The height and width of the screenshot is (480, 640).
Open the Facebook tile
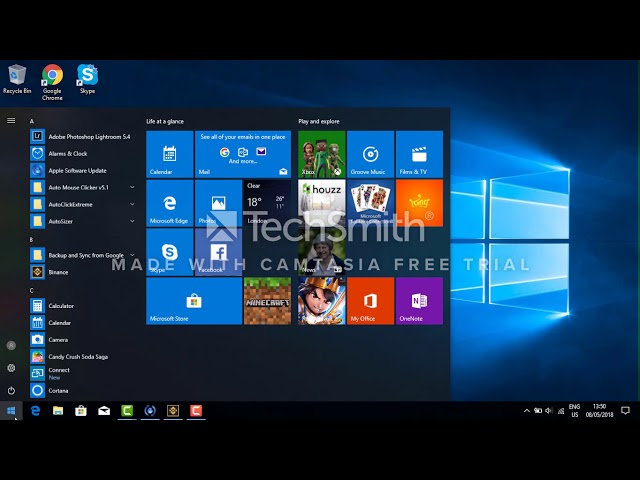click(x=218, y=252)
